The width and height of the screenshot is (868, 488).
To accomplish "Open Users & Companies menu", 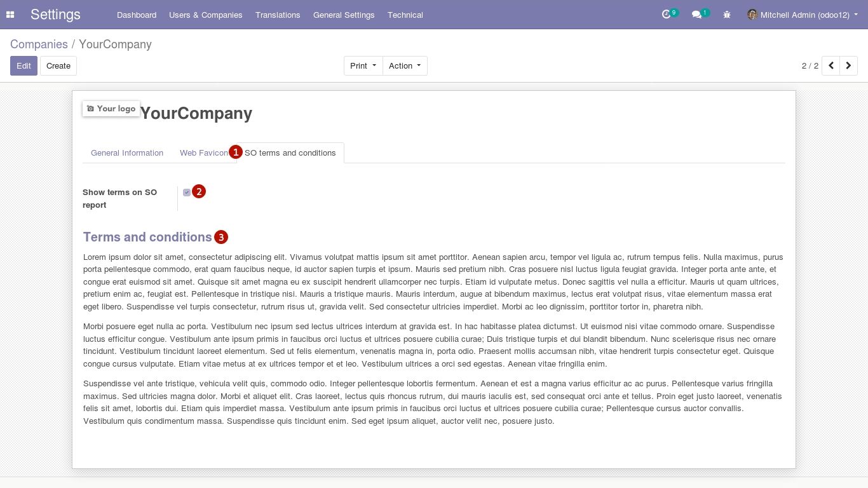I will coord(206,15).
